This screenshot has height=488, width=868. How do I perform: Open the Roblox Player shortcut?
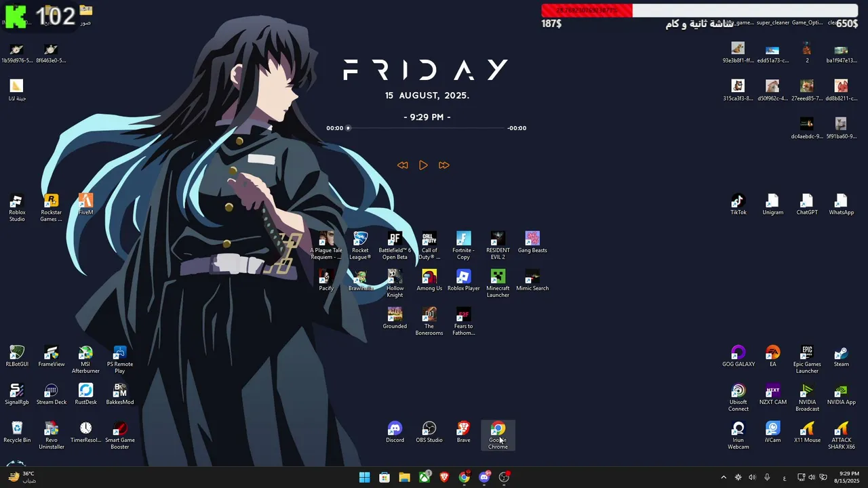click(463, 281)
